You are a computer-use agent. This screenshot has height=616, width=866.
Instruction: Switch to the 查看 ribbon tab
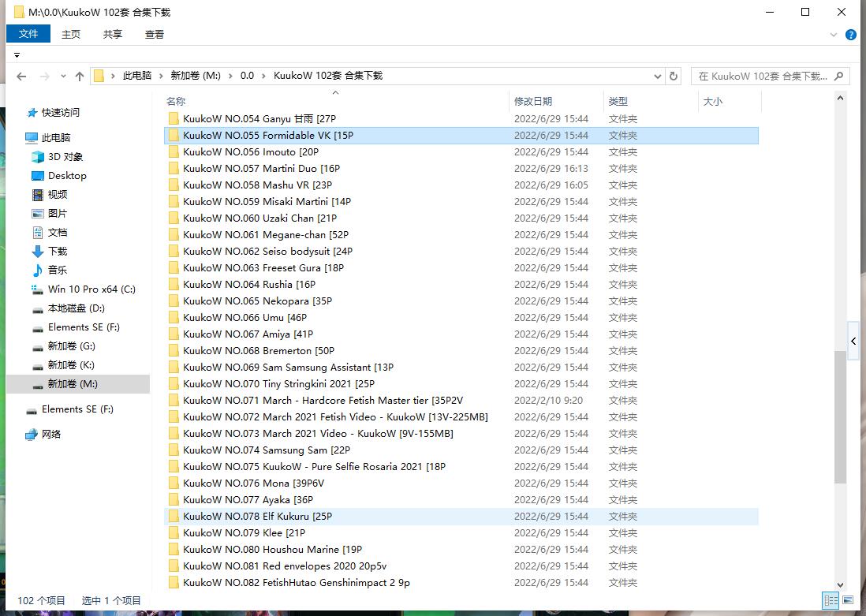click(x=155, y=34)
